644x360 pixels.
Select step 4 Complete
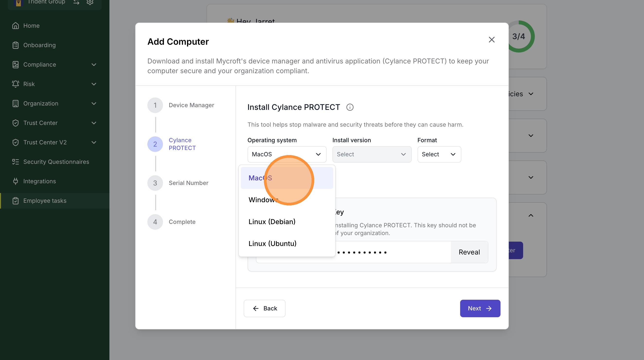point(171,222)
